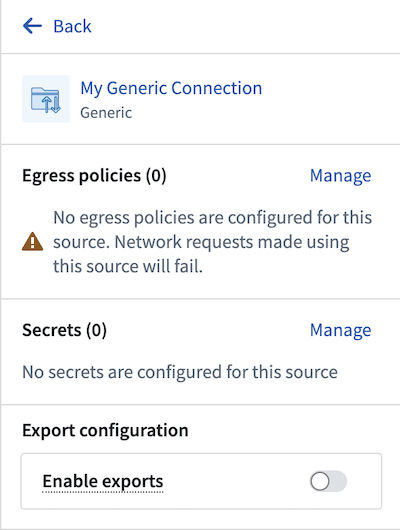
Task: Click the secrets count (0)
Action: pyautogui.click(x=96, y=330)
